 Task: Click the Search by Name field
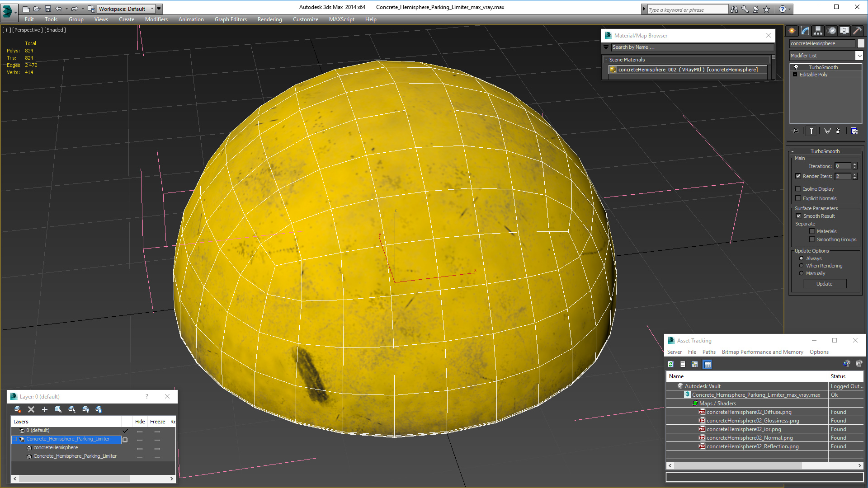[692, 47]
